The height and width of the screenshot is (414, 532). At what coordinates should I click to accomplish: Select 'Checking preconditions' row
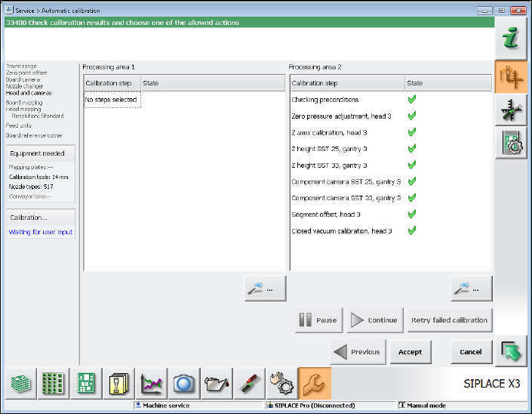click(x=391, y=100)
